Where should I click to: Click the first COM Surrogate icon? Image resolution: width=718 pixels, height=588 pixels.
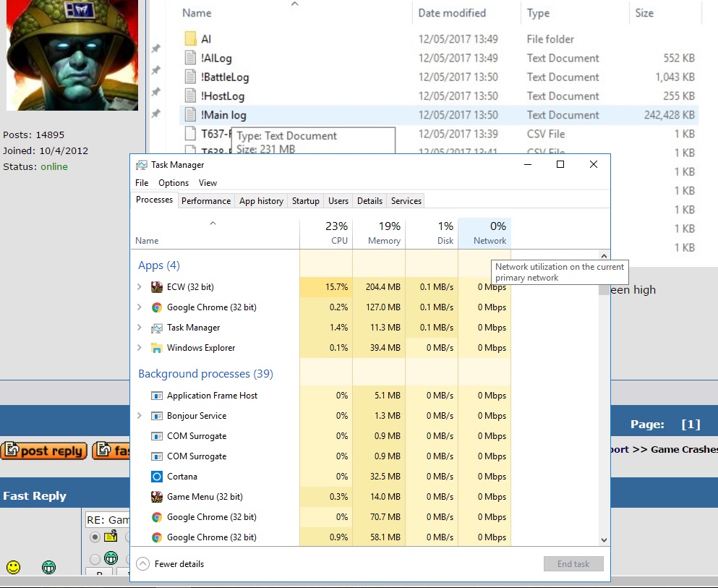(x=157, y=436)
